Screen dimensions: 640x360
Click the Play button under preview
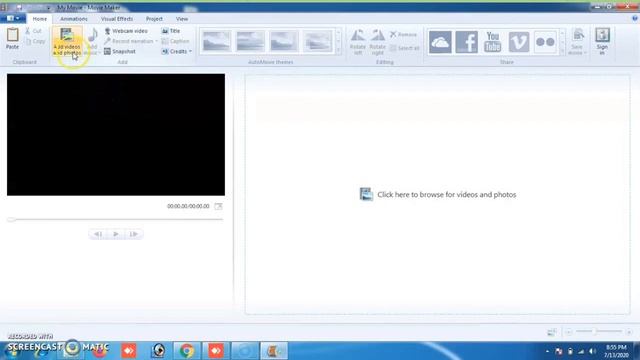[x=116, y=234]
